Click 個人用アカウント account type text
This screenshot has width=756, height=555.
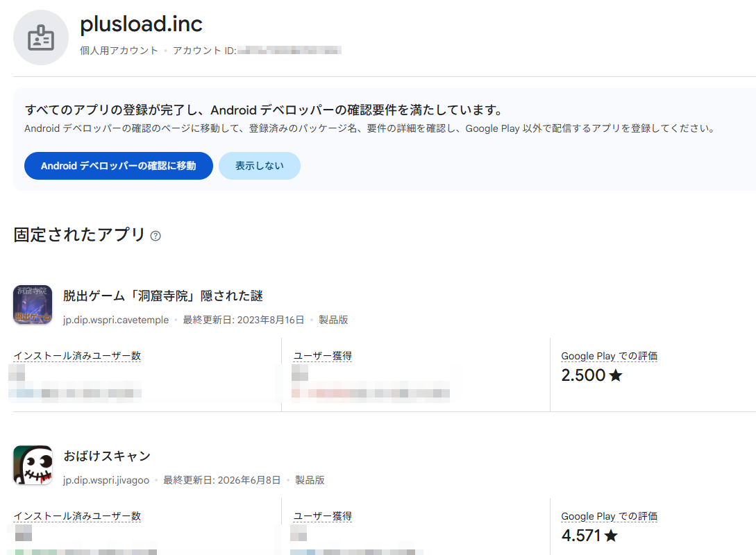(x=119, y=51)
